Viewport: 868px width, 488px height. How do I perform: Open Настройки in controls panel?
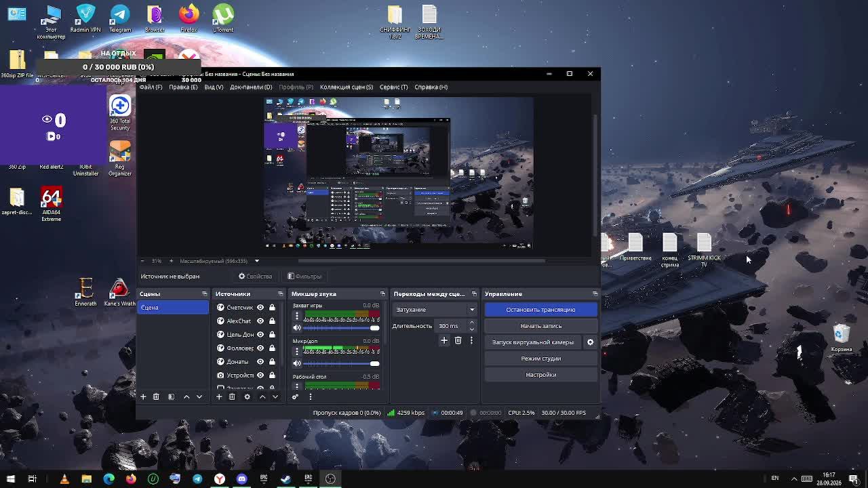click(540, 375)
